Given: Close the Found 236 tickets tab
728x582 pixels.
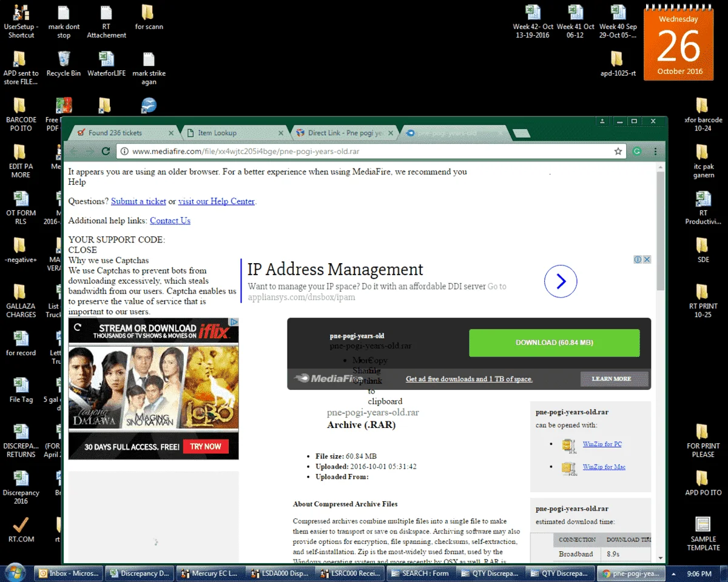Looking at the screenshot, I should click(171, 133).
